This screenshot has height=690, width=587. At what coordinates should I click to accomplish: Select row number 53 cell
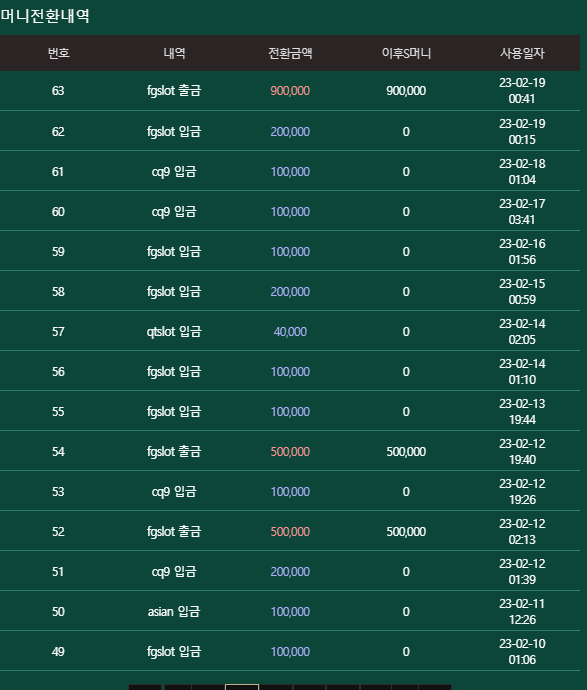click(x=58, y=492)
